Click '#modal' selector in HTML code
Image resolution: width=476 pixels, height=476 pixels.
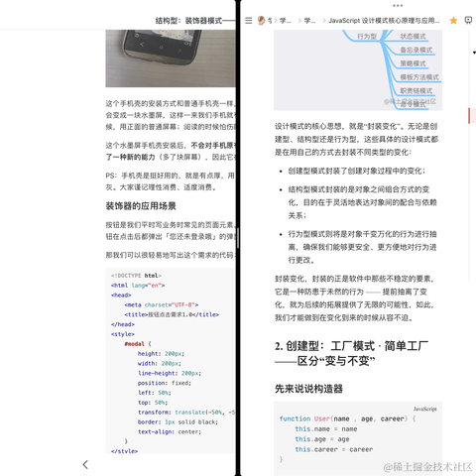pos(135,344)
